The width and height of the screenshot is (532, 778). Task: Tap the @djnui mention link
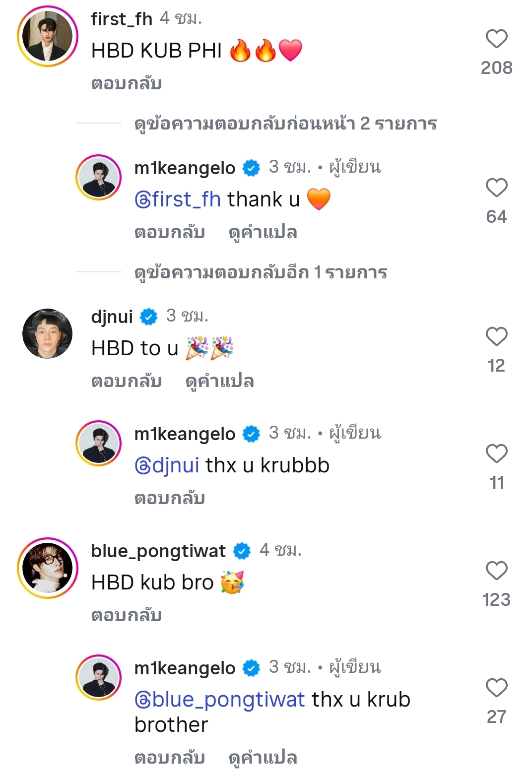(x=167, y=465)
